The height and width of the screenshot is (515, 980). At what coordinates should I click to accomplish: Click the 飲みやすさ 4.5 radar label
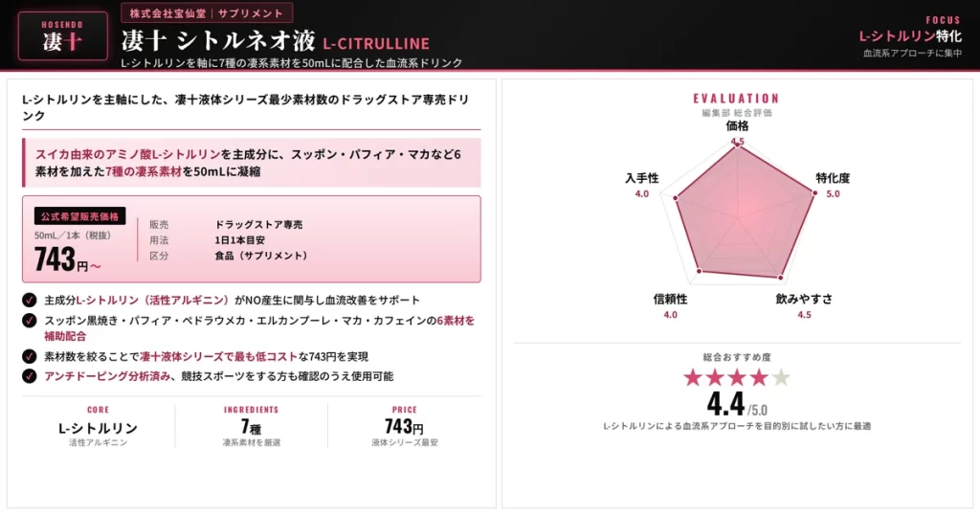coord(804,306)
